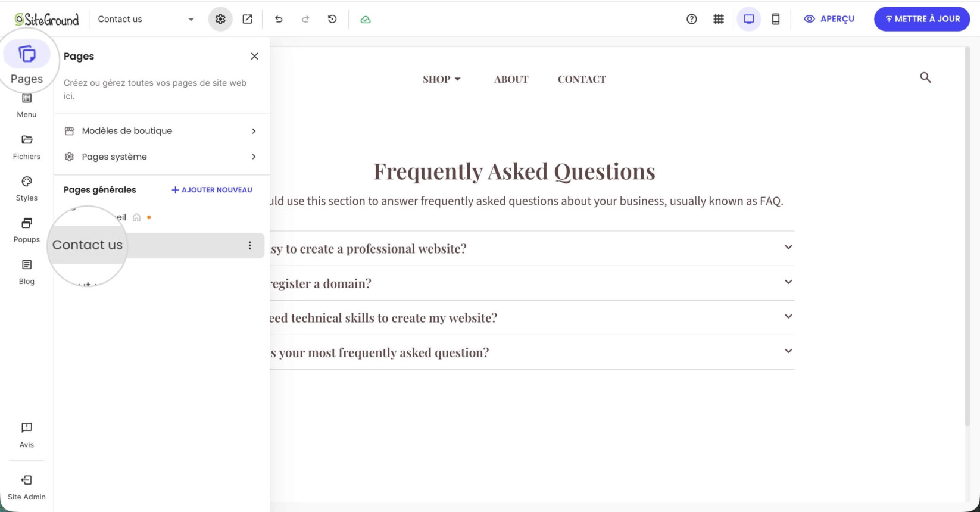The height and width of the screenshot is (512, 980).
Task: Click the SiteGround logo
Action: coord(47,19)
